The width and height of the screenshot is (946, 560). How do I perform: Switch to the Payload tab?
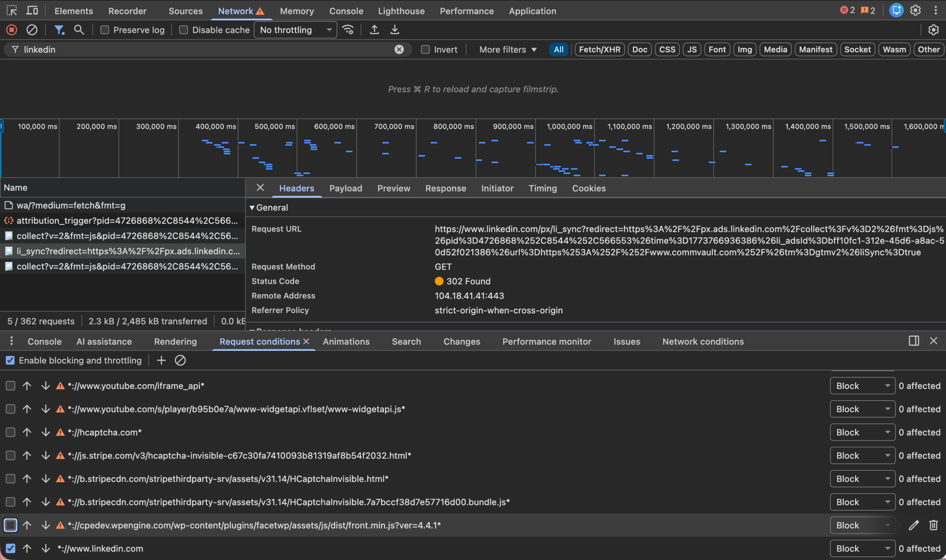(x=345, y=188)
